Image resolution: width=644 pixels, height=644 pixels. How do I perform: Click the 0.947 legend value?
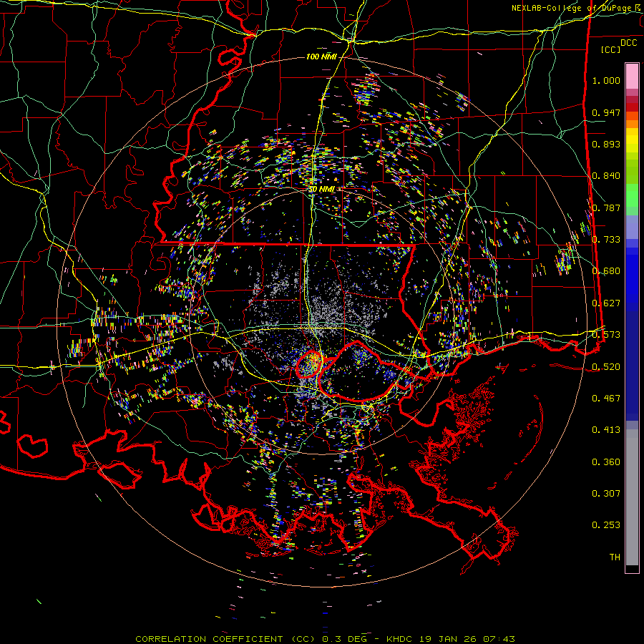coord(606,112)
